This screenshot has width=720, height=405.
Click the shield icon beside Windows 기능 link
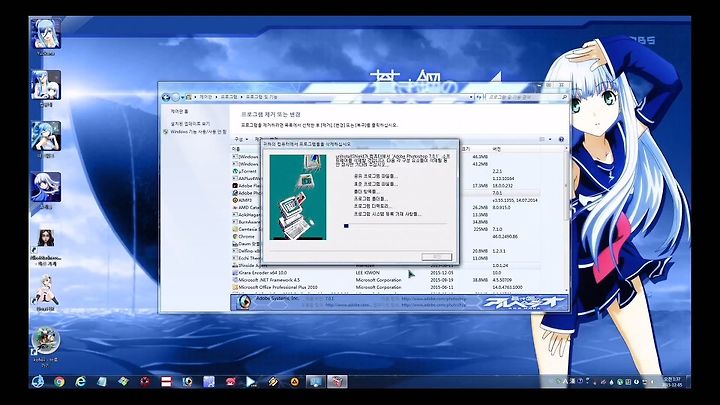point(166,132)
